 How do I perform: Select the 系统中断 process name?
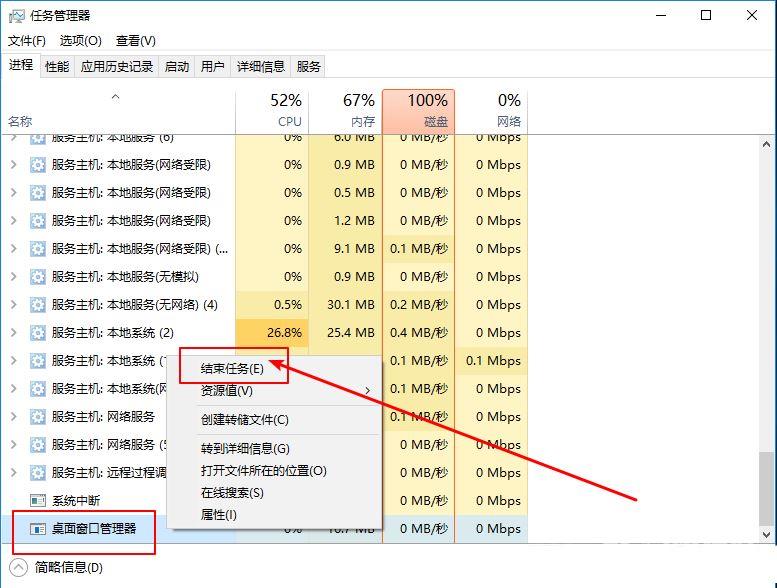pyautogui.click(x=76, y=501)
